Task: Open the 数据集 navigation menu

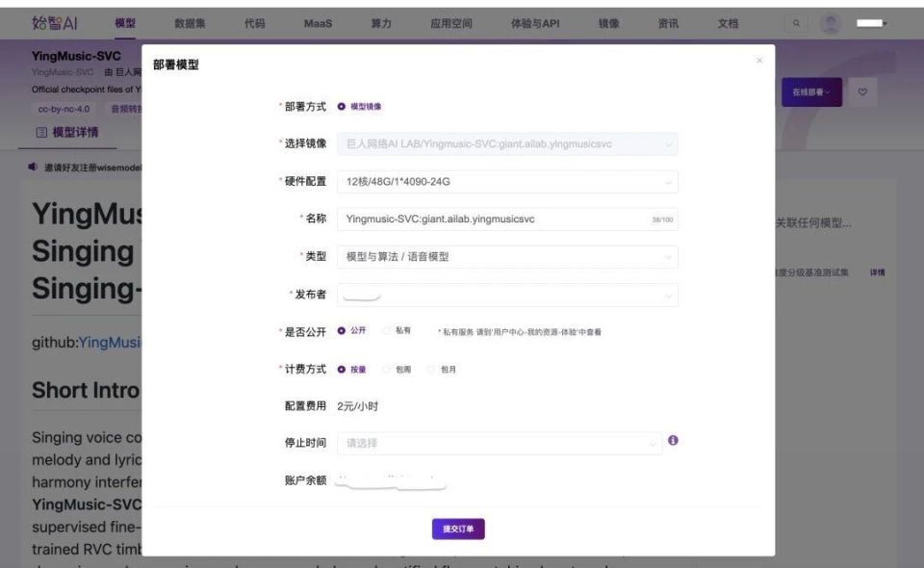Action: (188, 23)
